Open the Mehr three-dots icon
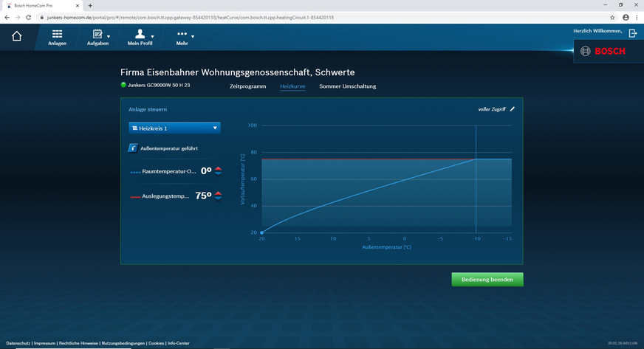 [182, 34]
